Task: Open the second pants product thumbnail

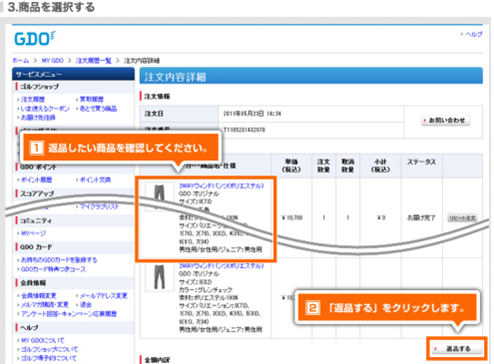Action: tap(159, 277)
